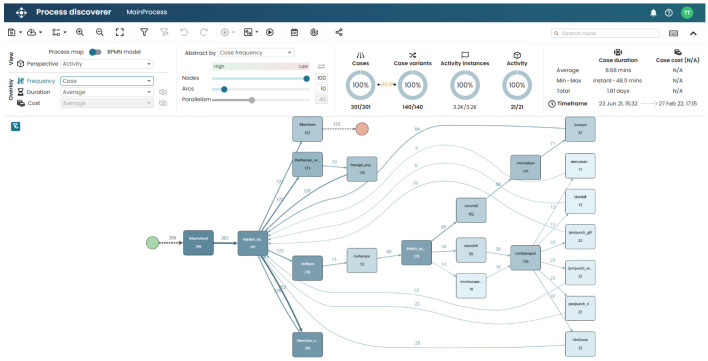The height and width of the screenshot is (361, 708).
Task: Open dropdown next to the image icon
Action: pos(256,32)
